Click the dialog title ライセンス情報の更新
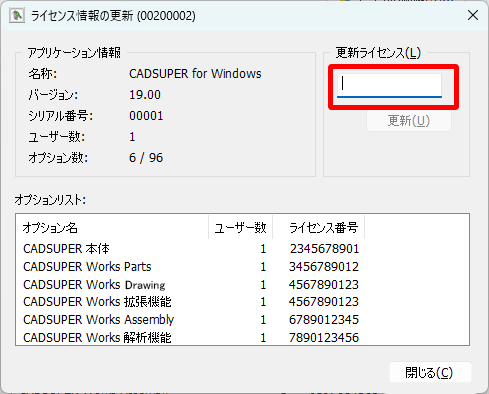This screenshot has width=489, height=394. click(82, 16)
